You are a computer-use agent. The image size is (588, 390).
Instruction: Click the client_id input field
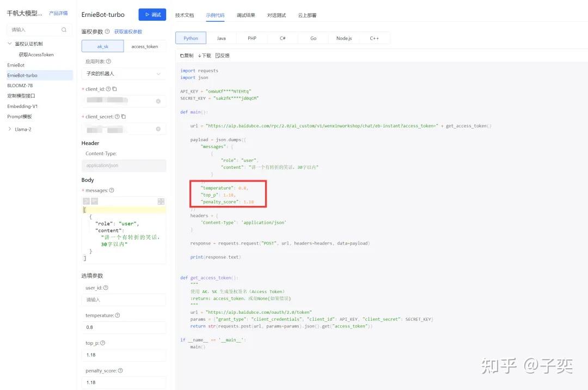(x=124, y=101)
